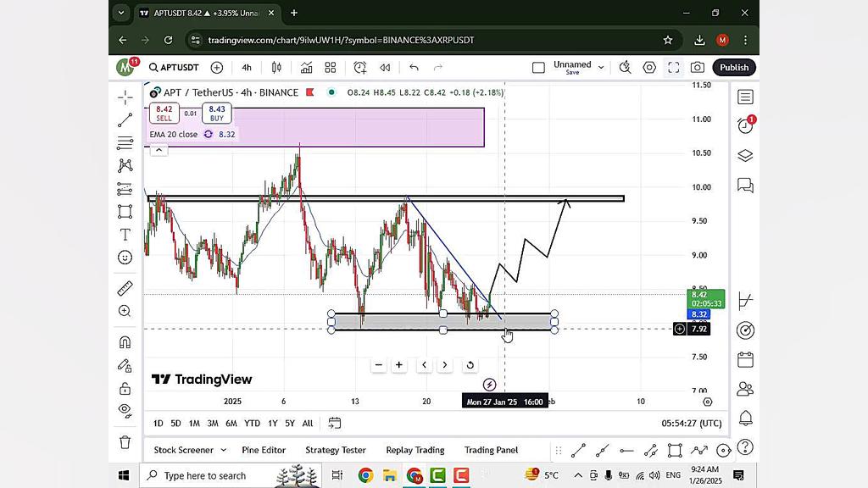The height and width of the screenshot is (488, 868).
Task: Open quick search from top toolbar
Action: (625, 68)
